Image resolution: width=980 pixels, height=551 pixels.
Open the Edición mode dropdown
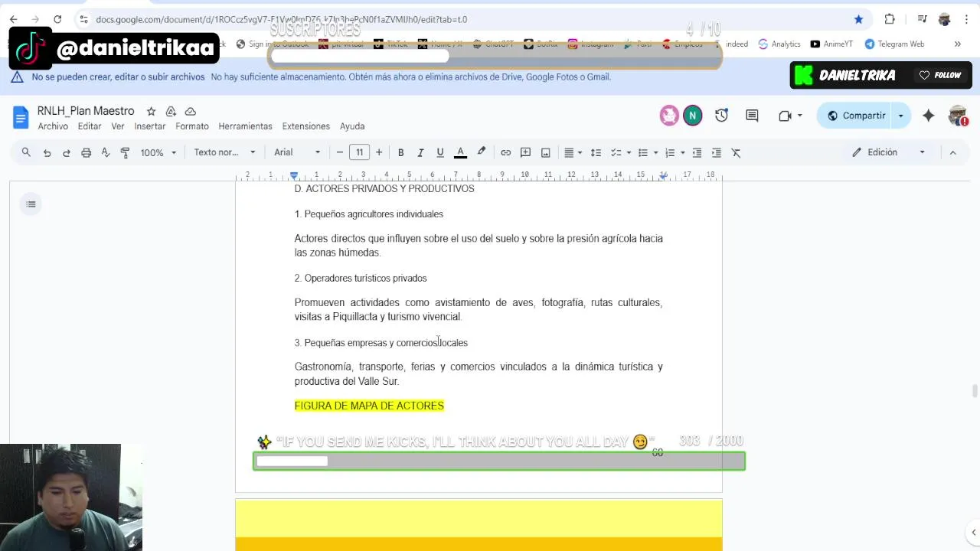click(890, 152)
